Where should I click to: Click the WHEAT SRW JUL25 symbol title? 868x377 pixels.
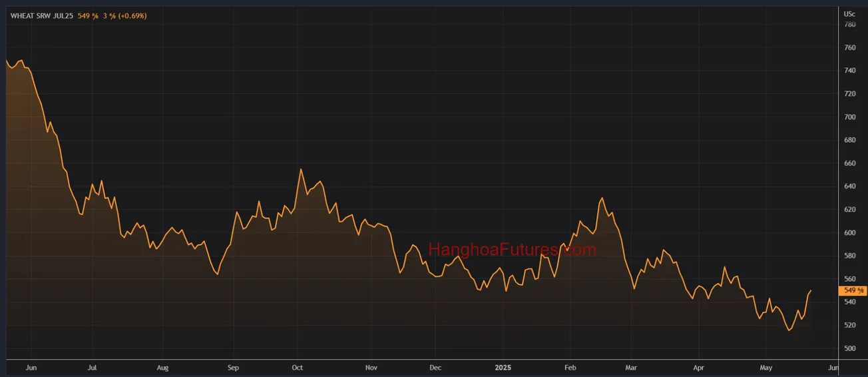41,15
